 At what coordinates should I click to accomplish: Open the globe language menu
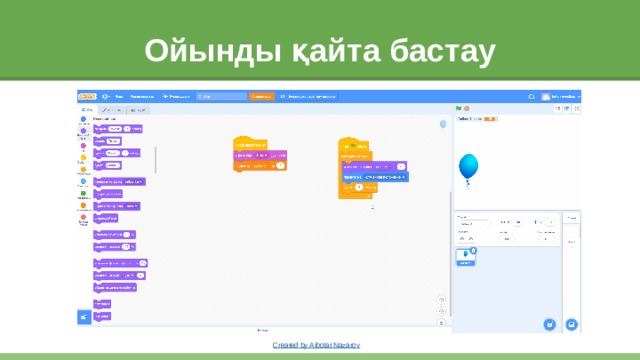[x=105, y=96]
